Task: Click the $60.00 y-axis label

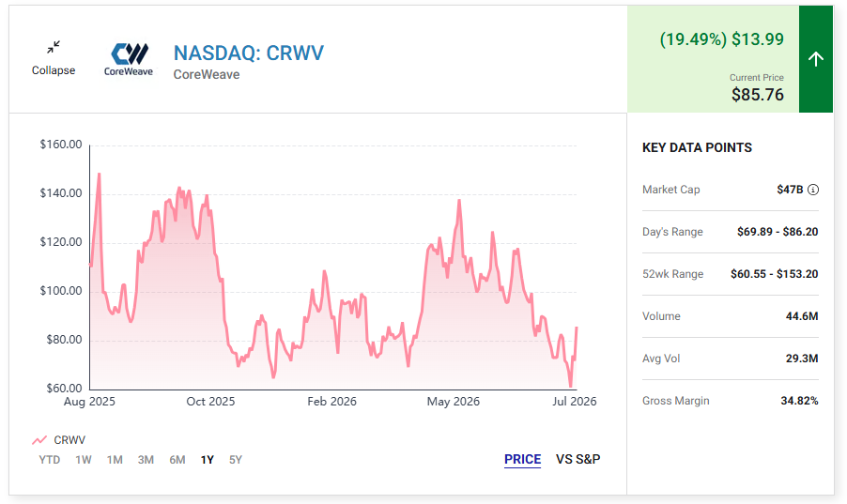Action: click(64, 388)
